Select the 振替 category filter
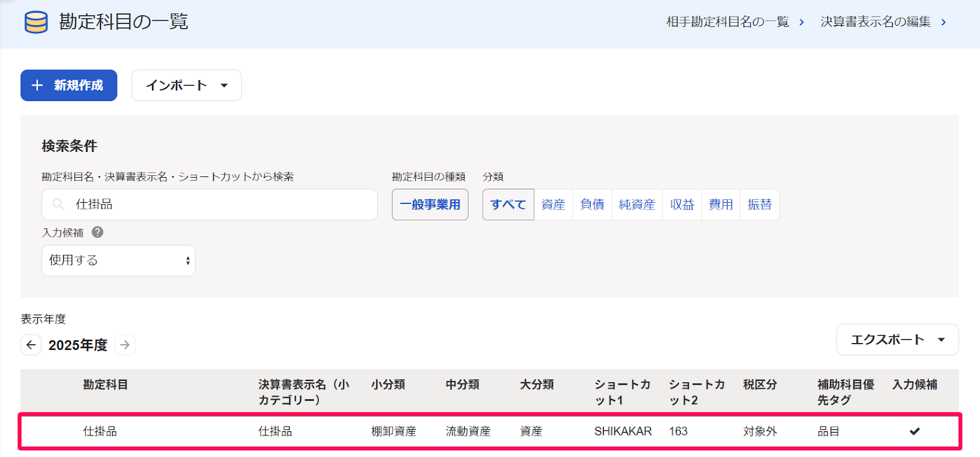The width and height of the screenshot is (980, 457). pos(759,205)
